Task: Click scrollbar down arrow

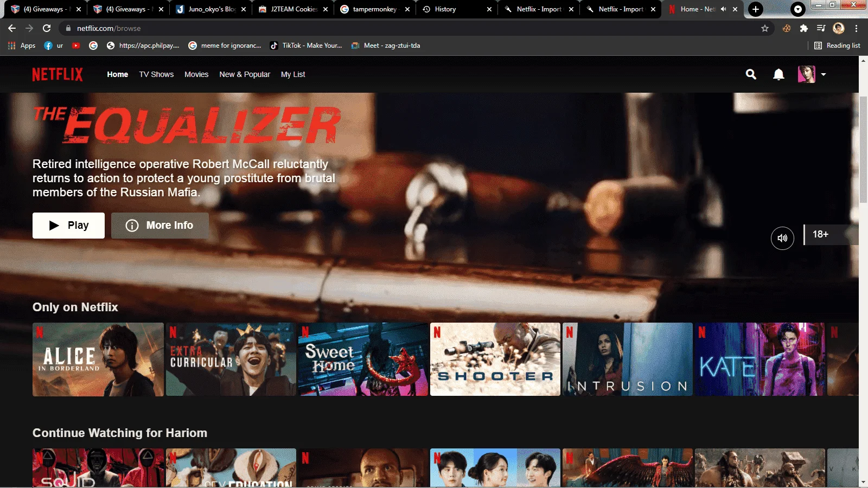Action: click(x=863, y=483)
